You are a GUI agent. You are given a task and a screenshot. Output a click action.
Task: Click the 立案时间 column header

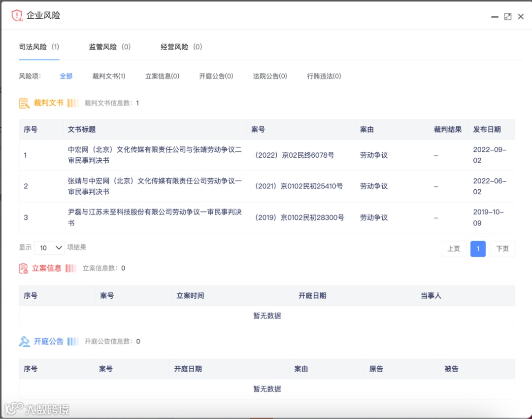[x=190, y=296]
